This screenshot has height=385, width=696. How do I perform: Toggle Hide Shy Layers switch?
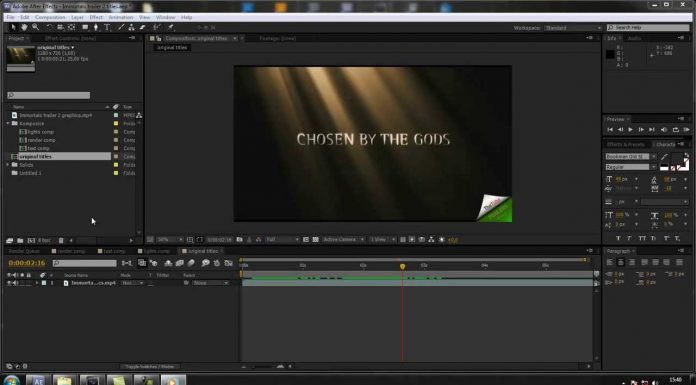coord(168,263)
